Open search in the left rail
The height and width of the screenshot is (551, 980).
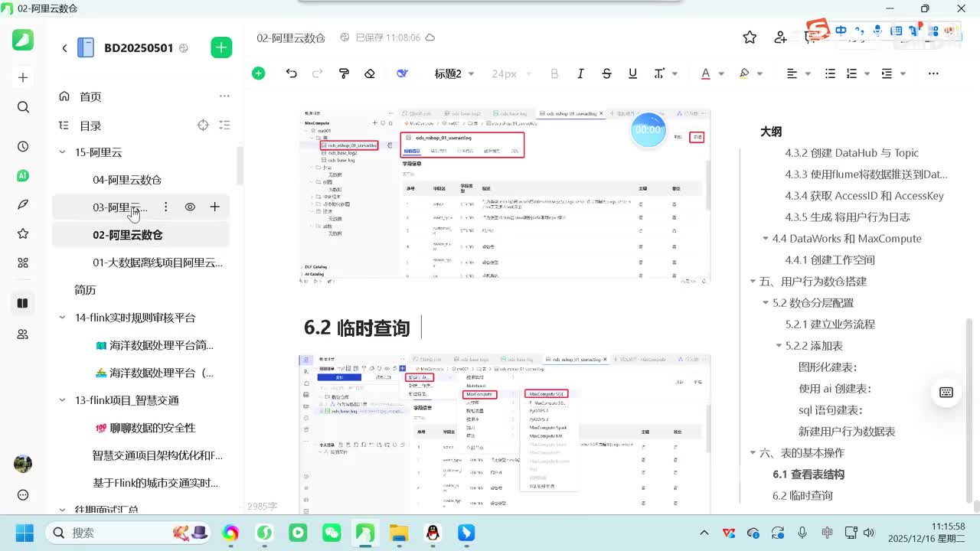[23, 107]
